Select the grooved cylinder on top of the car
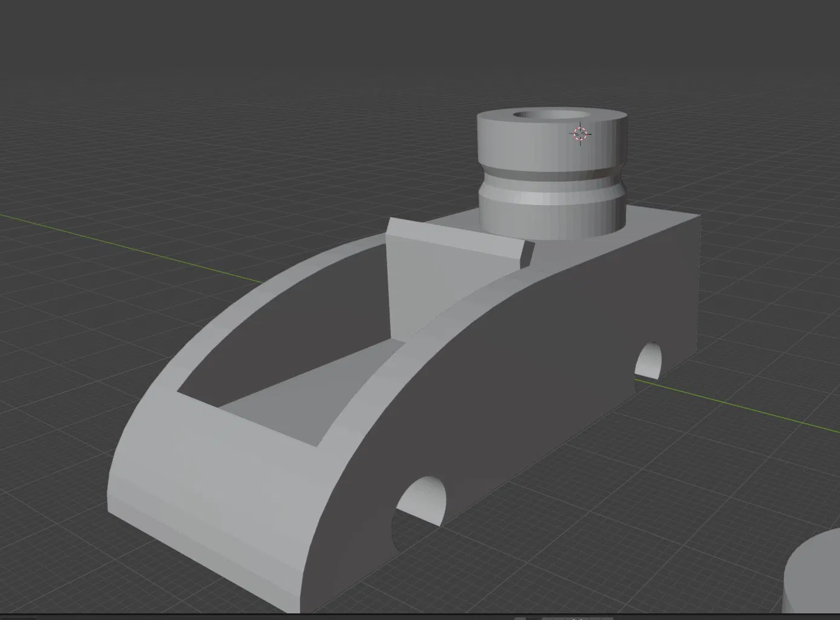840x620 pixels. point(552,175)
